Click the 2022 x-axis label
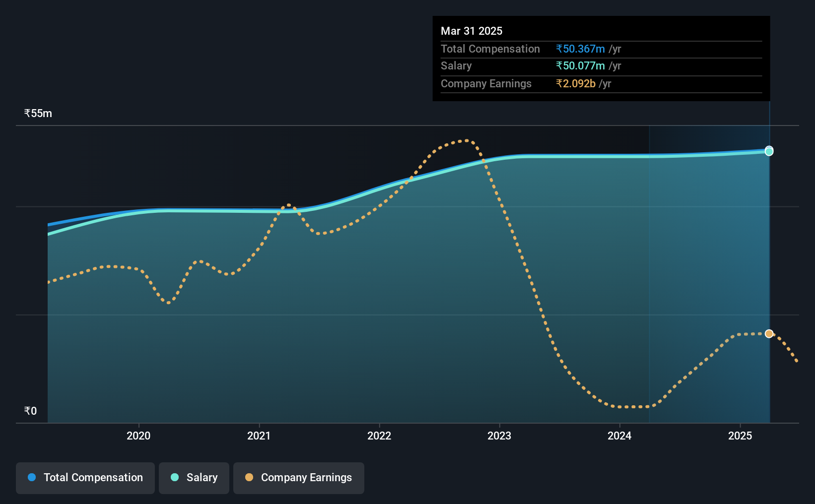This screenshot has height=504, width=815. point(379,436)
